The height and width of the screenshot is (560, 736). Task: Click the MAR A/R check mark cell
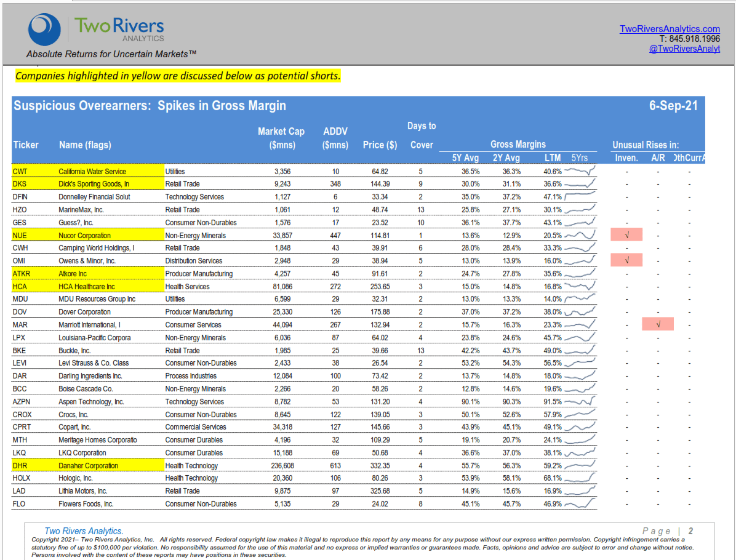click(658, 324)
